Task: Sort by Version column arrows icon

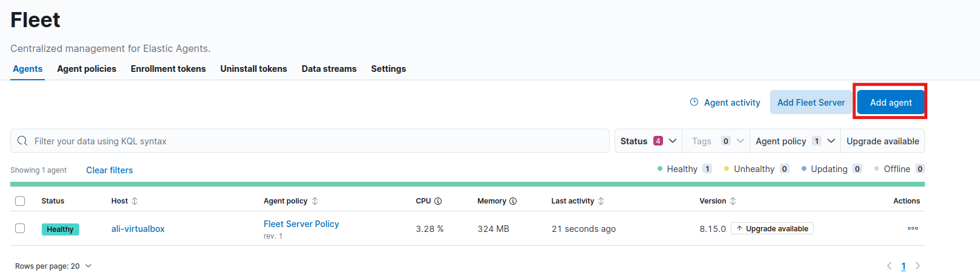Action: 733,201
